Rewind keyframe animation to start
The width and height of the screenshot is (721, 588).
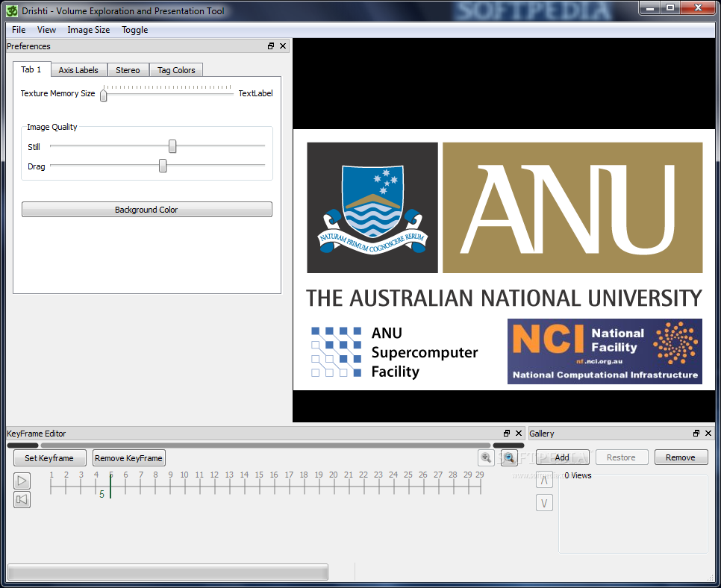pos(22,499)
